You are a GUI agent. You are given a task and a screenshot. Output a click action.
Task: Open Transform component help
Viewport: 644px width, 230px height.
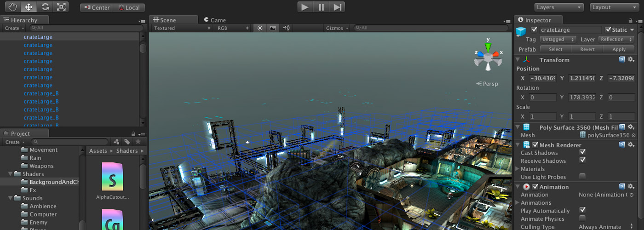click(622, 60)
